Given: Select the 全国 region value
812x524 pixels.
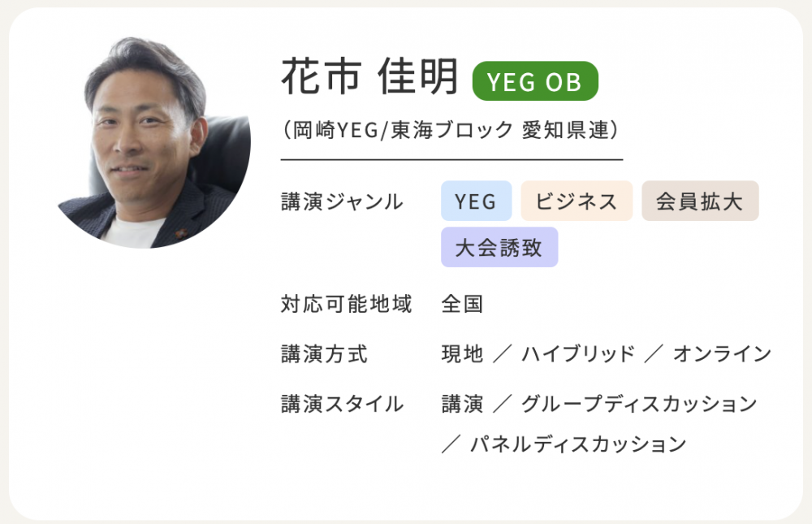Looking at the screenshot, I should [463, 304].
